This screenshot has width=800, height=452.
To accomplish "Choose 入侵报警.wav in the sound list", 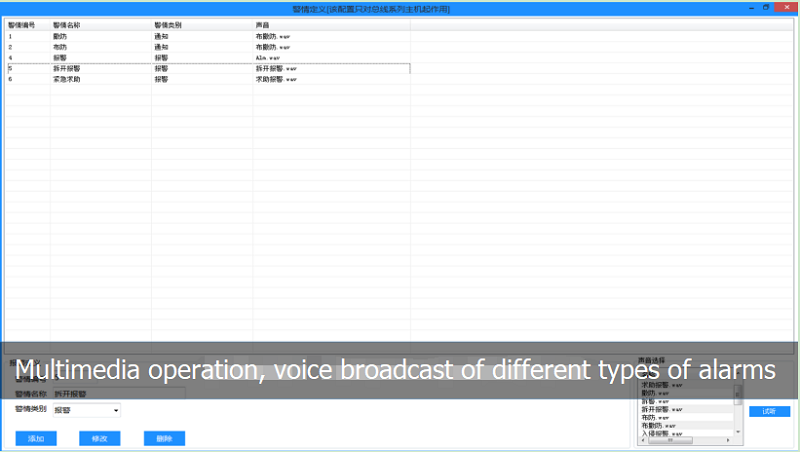I will pos(662,433).
